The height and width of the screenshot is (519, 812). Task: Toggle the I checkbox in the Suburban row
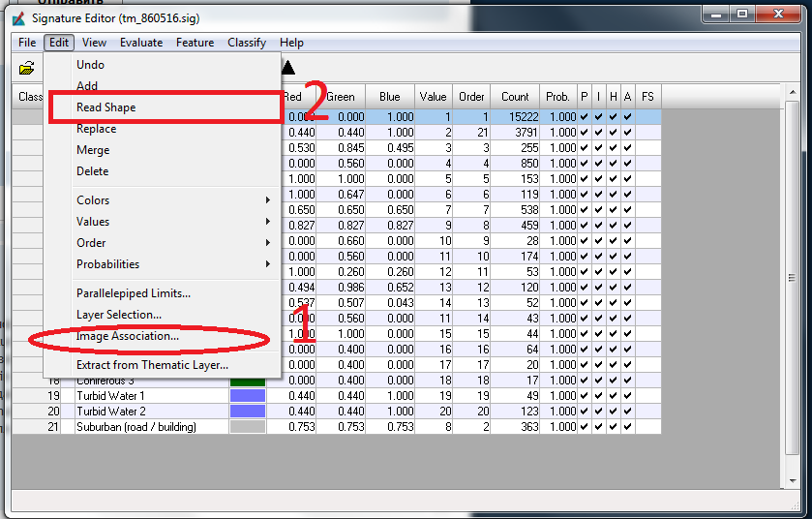pos(598,427)
